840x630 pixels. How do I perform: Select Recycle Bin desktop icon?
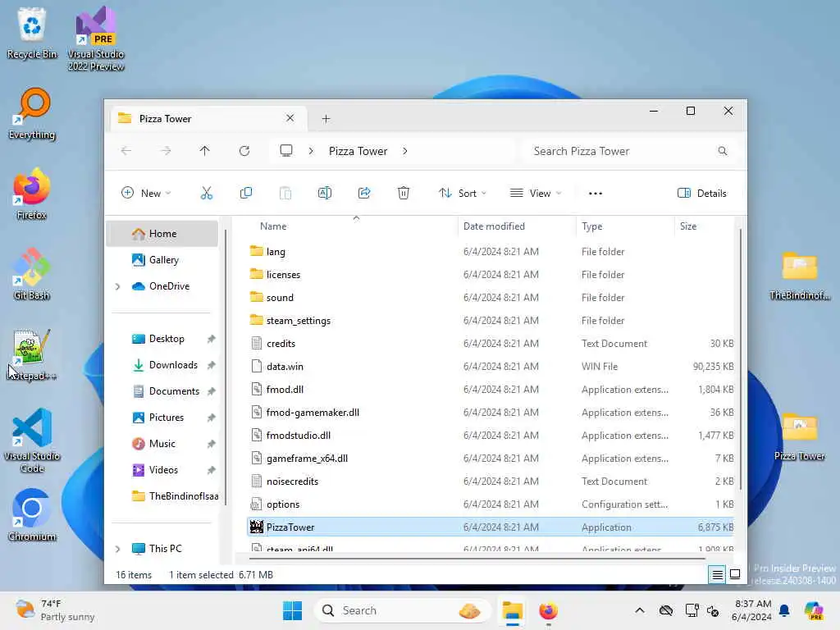click(x=32, y=34)
